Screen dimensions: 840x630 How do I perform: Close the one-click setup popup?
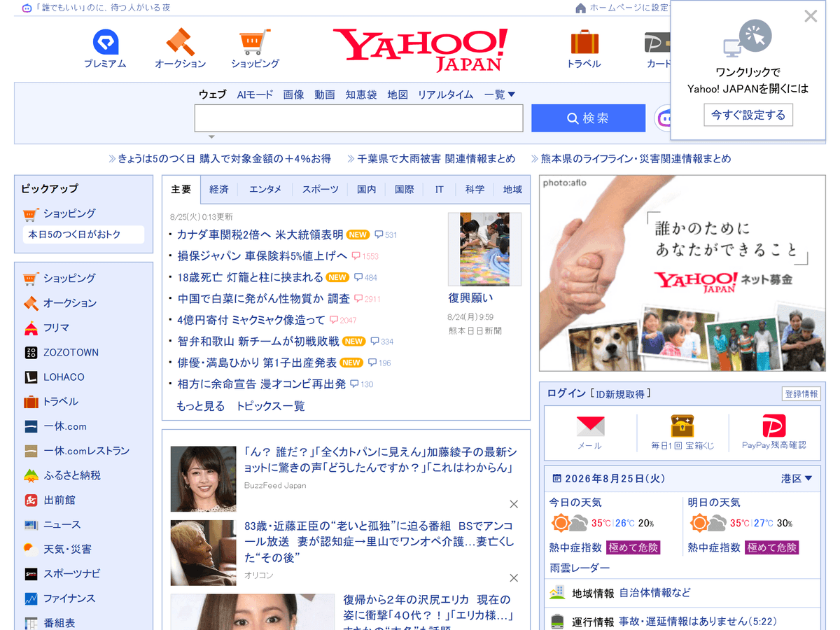point(811,16)
